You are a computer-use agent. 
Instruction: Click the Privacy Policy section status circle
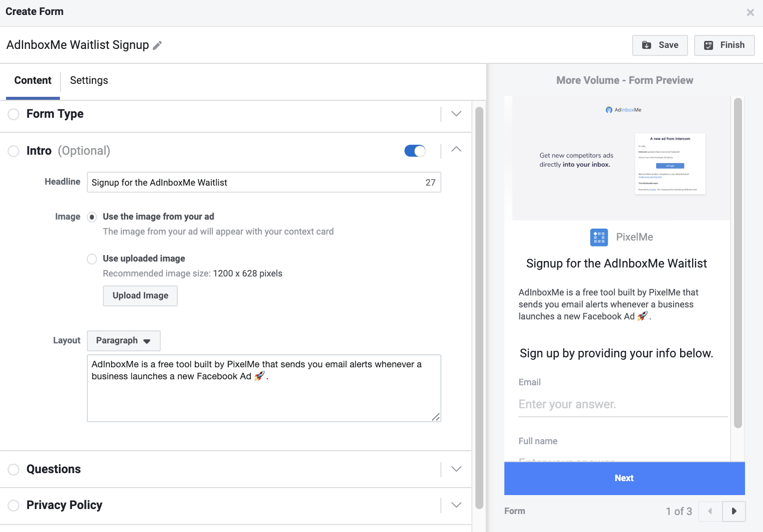13,506
